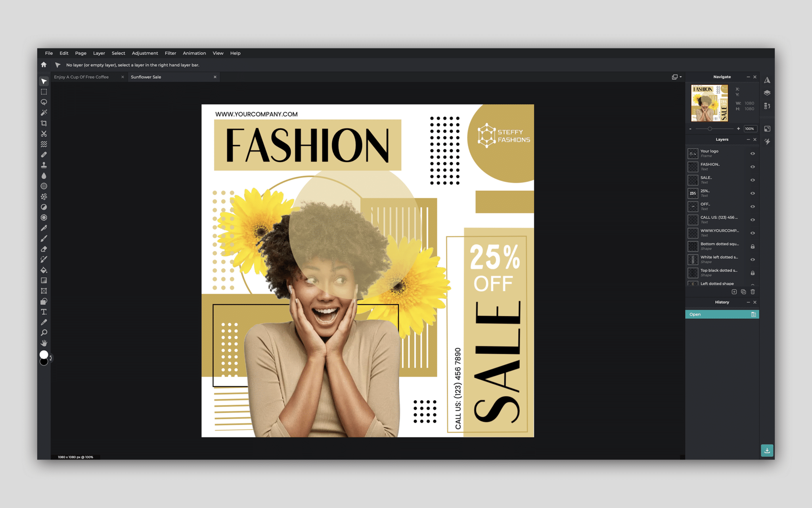Select the Arrange arrow tool
The width and height of the screenshot is (812, 508).
coord(44,81)
